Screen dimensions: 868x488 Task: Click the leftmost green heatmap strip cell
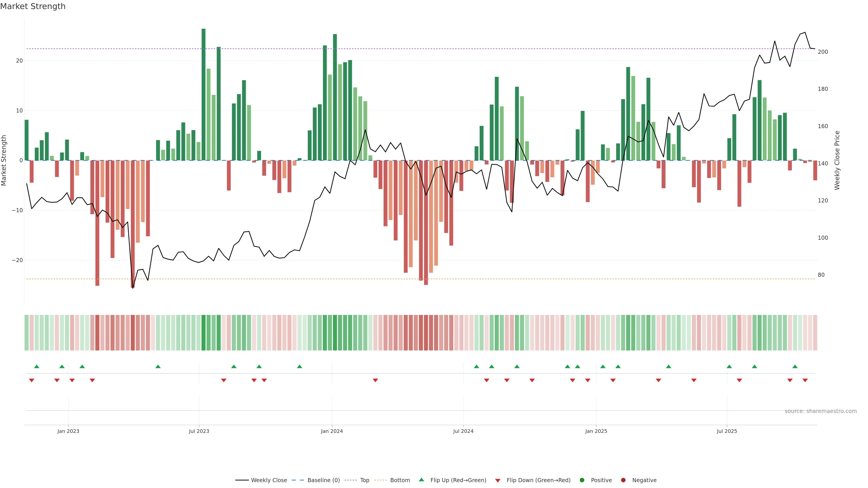(x=27, y=333)
